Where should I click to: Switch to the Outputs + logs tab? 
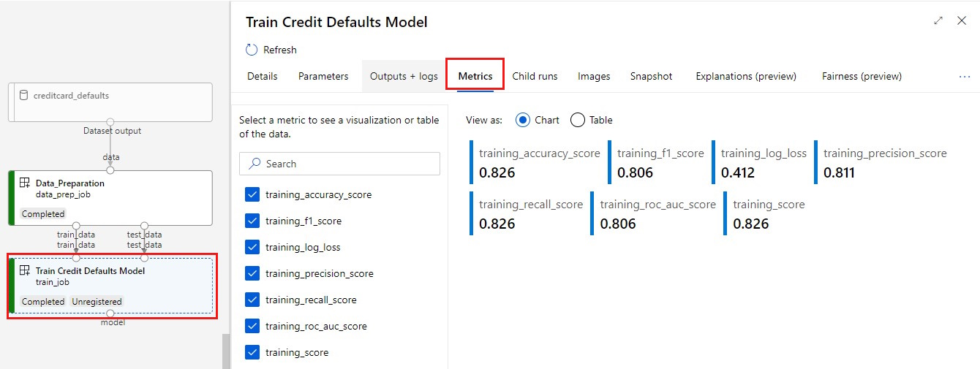point(404,76)
